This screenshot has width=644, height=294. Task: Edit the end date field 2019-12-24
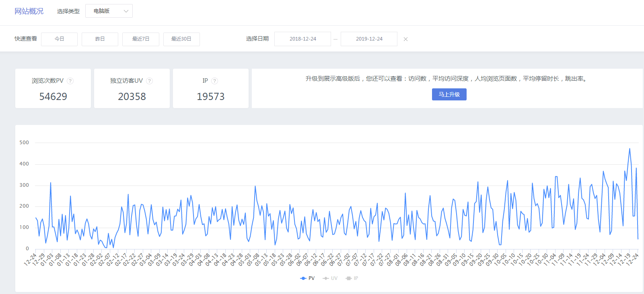[x=369, y=39]
